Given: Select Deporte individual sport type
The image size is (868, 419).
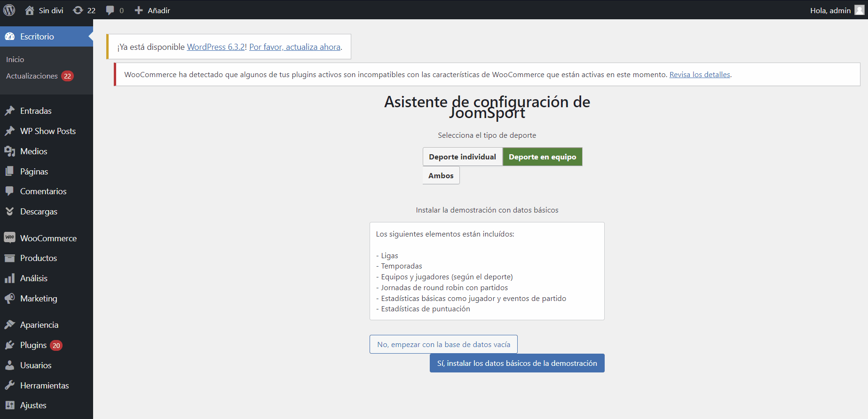Looking at the screenshot, I should tap(462, 157).
